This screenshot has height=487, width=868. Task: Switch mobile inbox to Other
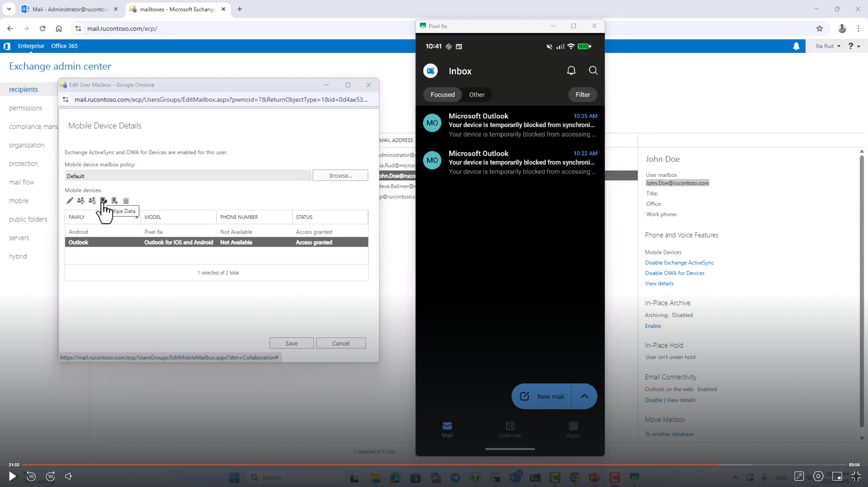coord(477,95)
